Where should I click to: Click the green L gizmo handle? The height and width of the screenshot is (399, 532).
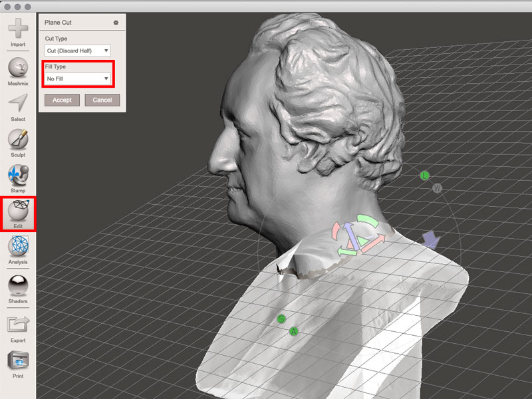tap(424, 176)
